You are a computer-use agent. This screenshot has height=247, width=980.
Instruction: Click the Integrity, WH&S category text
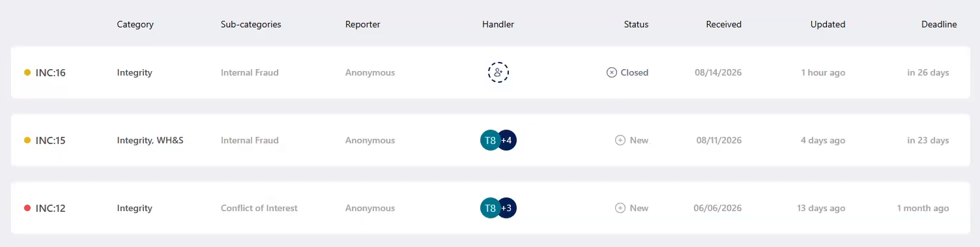point(150,140)
